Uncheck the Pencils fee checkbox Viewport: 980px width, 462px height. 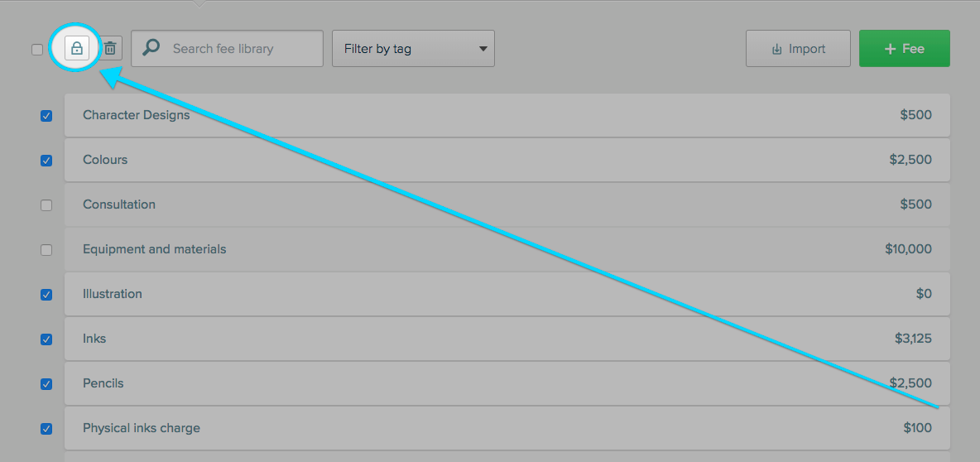tap(46, 384)
